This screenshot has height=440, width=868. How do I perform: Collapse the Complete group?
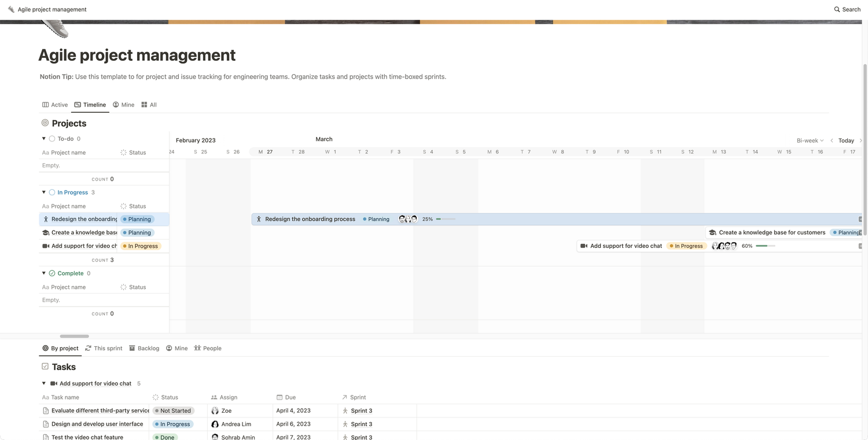(x=43, y=273)
